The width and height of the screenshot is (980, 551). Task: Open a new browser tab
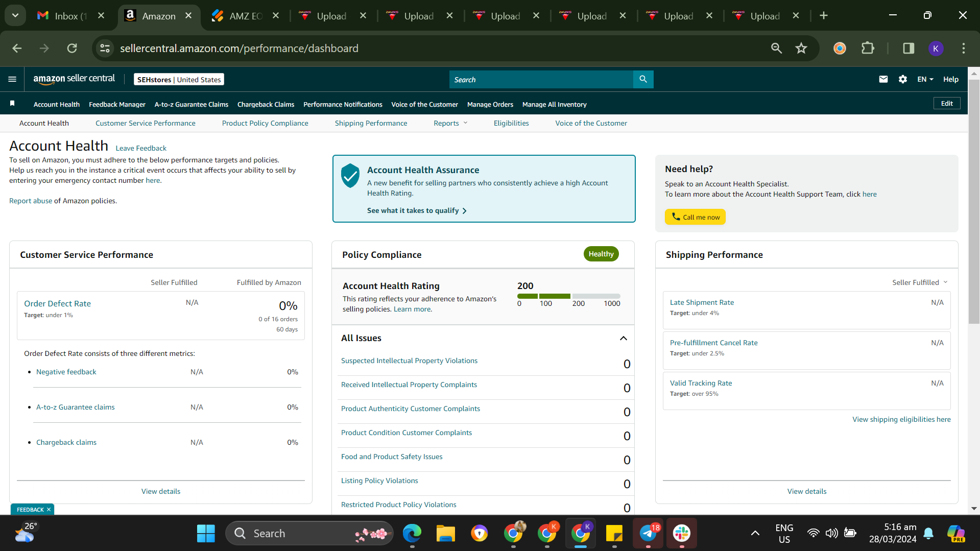(823, 16)
